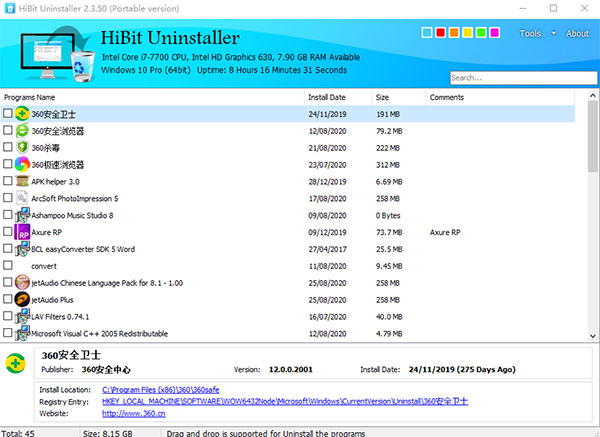
Task: Click the 0 Bytes size cell
Action: point(388,215)
